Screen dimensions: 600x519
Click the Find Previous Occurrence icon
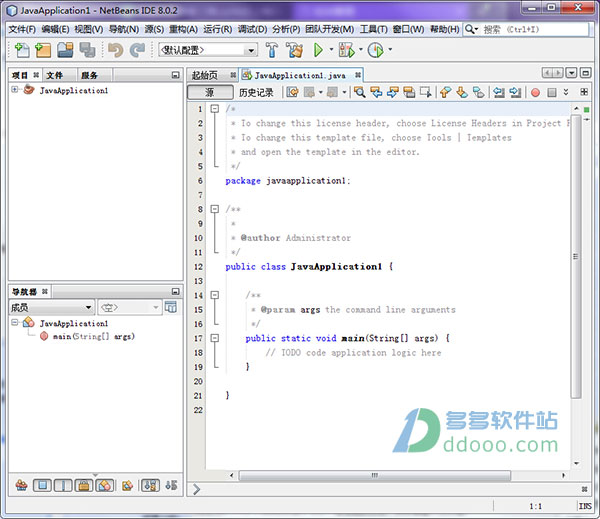(x=376, y=92)
